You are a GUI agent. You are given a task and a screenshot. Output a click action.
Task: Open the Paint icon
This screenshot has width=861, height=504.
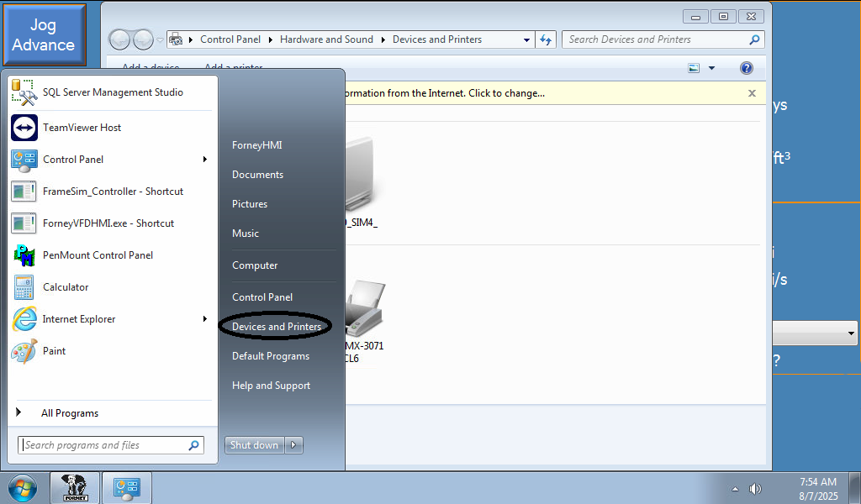pos(24,351)
